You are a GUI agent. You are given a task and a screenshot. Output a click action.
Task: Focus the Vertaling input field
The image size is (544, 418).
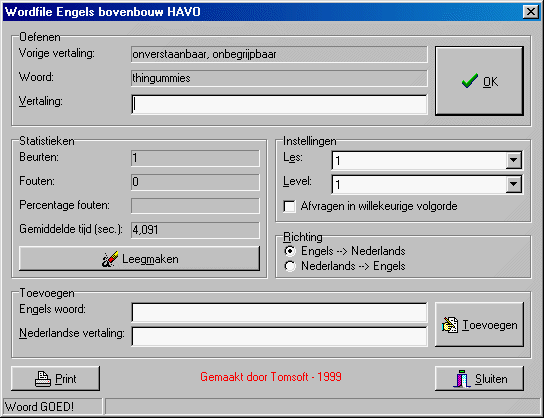click(279, 104)
